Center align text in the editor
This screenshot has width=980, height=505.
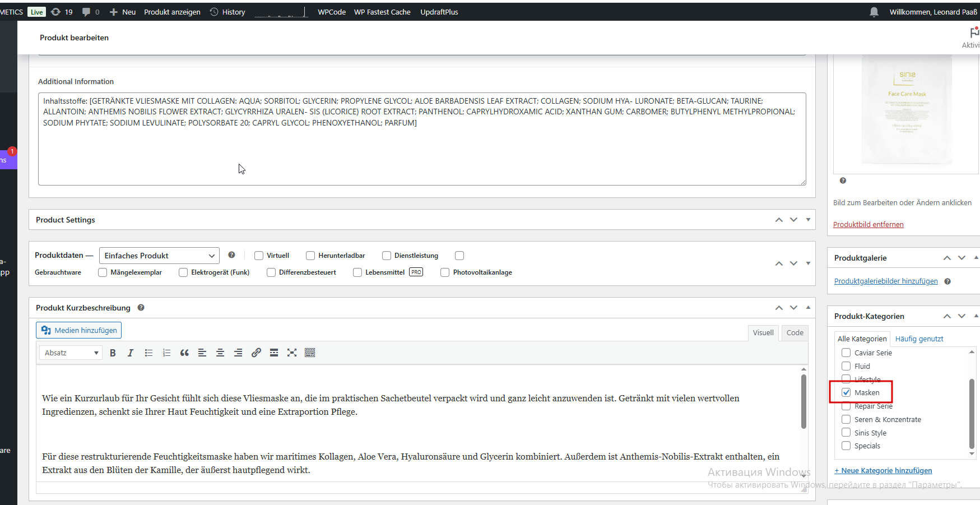(220, 353)
